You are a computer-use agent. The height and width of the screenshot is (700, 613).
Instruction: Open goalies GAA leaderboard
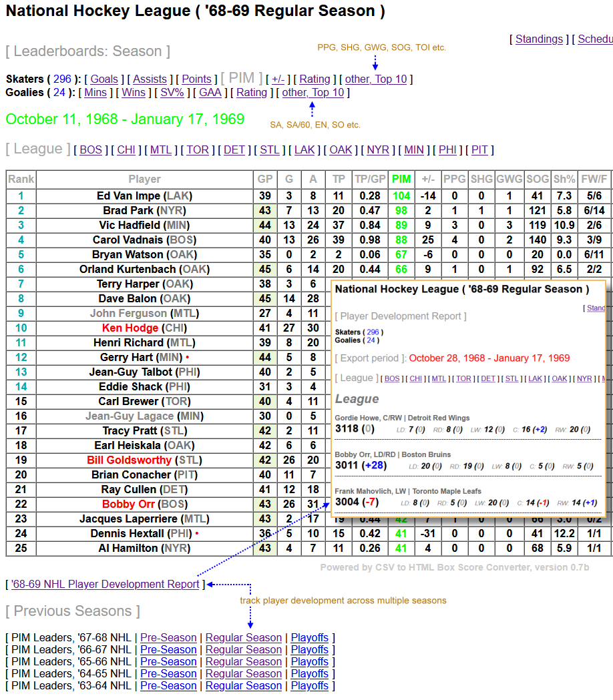tap(210, 93)
